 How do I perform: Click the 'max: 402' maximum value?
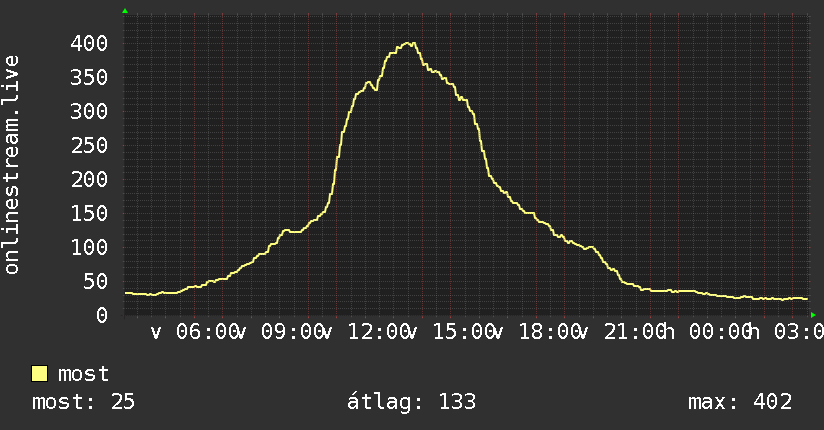pyautogui.click(x=740, y=402)
